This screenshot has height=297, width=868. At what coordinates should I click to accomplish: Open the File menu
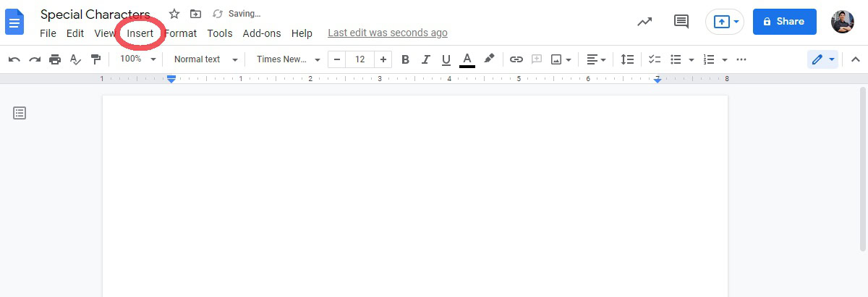(x=48, y=33)
